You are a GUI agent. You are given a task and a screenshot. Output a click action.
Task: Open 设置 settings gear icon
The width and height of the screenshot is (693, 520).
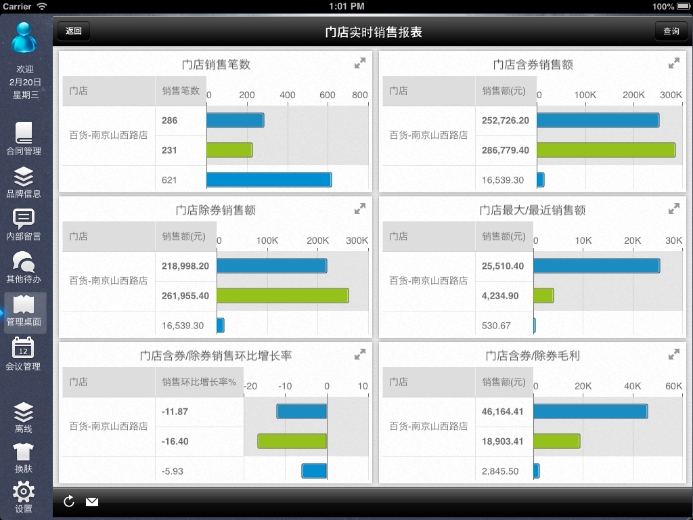24,497
